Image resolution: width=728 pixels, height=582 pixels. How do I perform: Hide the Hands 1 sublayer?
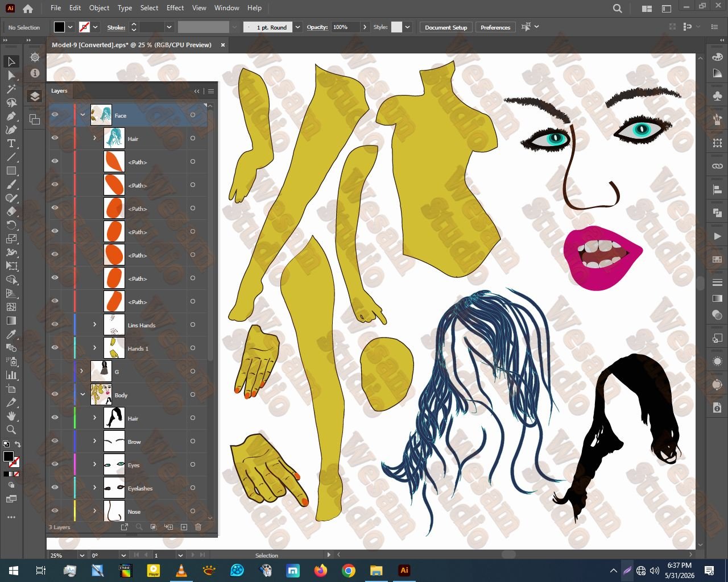click(x=55, y=348)
